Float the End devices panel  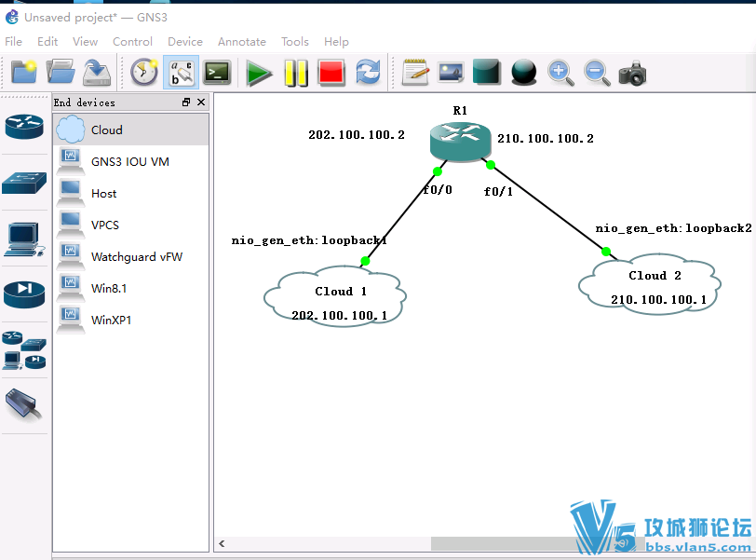click(x=186, y=102)
